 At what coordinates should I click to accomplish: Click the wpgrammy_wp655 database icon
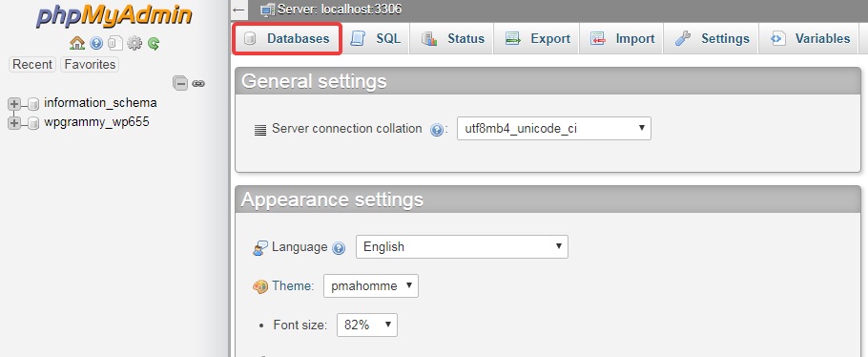(33, 123)
